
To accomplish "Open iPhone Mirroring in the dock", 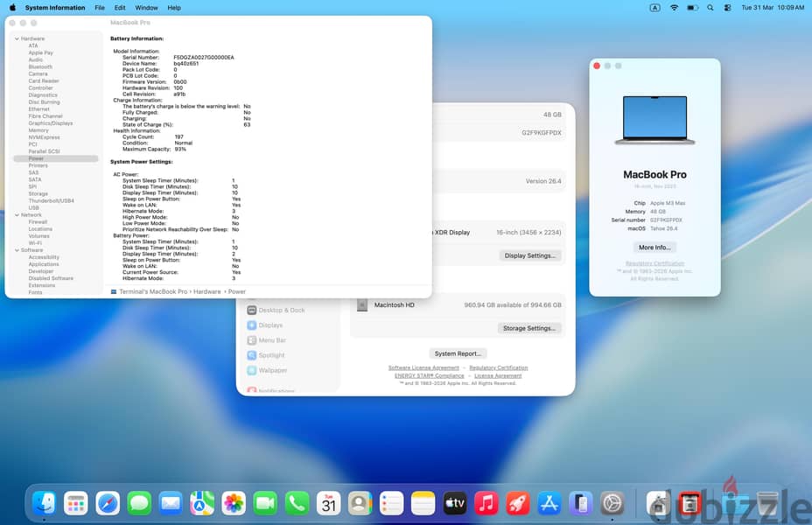I will [581, 503].
